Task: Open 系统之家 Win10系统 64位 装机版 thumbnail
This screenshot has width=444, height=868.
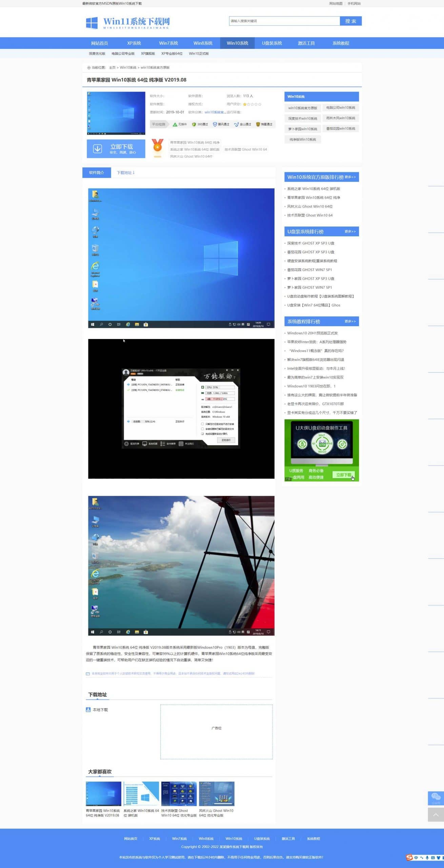Action: (x=141, y=794)
